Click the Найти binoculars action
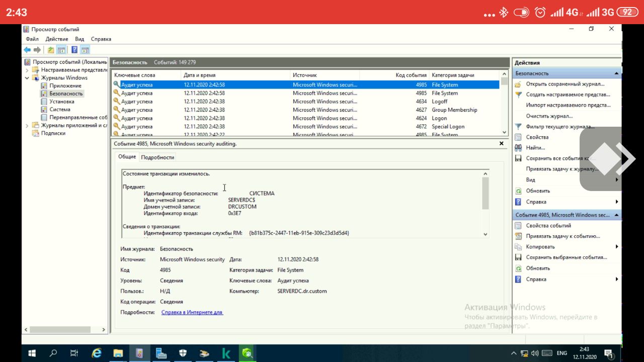 [535, 148]
